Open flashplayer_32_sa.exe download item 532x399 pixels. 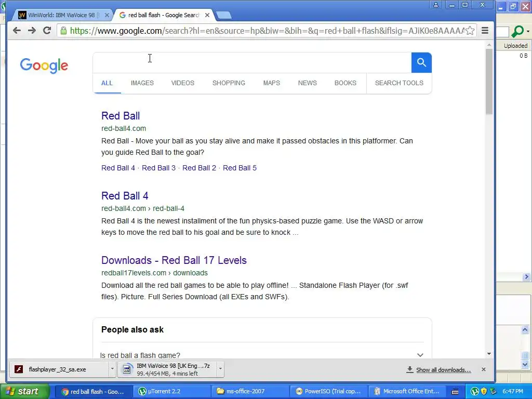(x=59, y=369)
